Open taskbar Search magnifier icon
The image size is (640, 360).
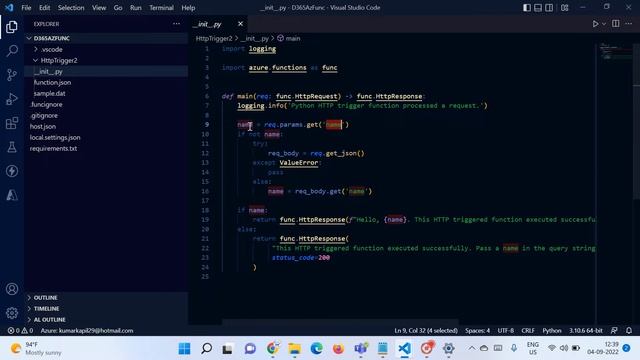207,348
